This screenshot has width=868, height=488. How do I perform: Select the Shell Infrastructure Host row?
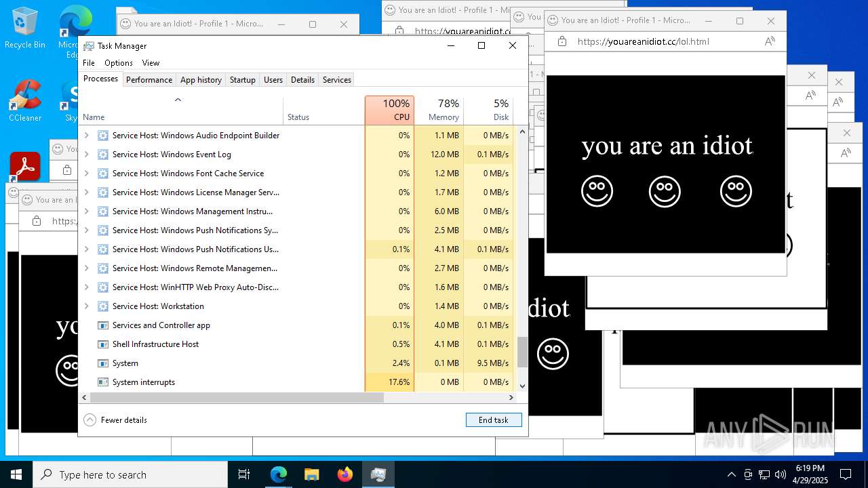(x=298, y=344)
